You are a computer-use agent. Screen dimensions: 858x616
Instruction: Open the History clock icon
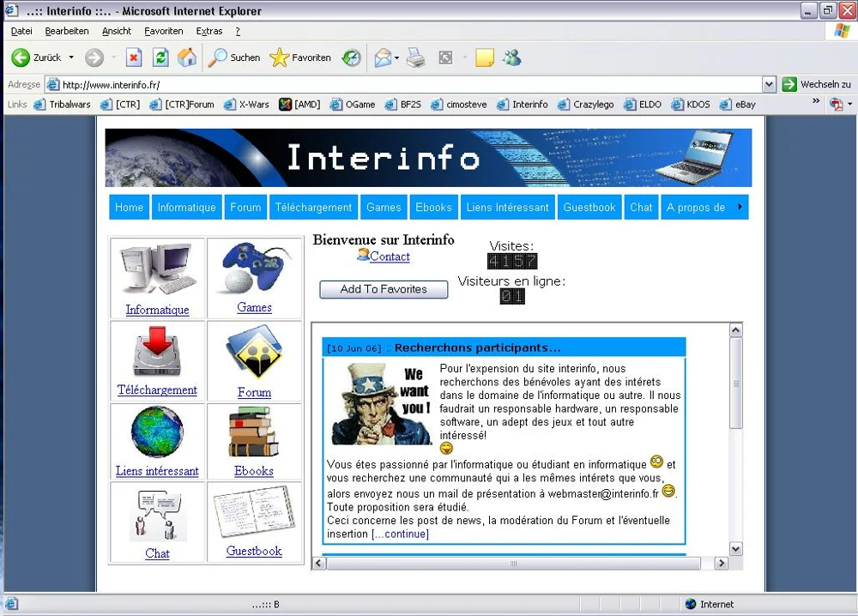(x=351, y=57)
